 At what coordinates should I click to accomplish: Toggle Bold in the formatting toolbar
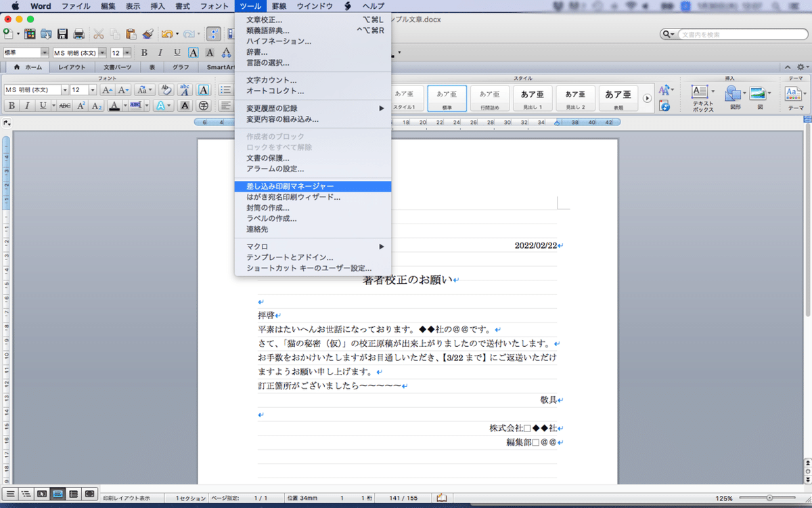pos(143,52)
